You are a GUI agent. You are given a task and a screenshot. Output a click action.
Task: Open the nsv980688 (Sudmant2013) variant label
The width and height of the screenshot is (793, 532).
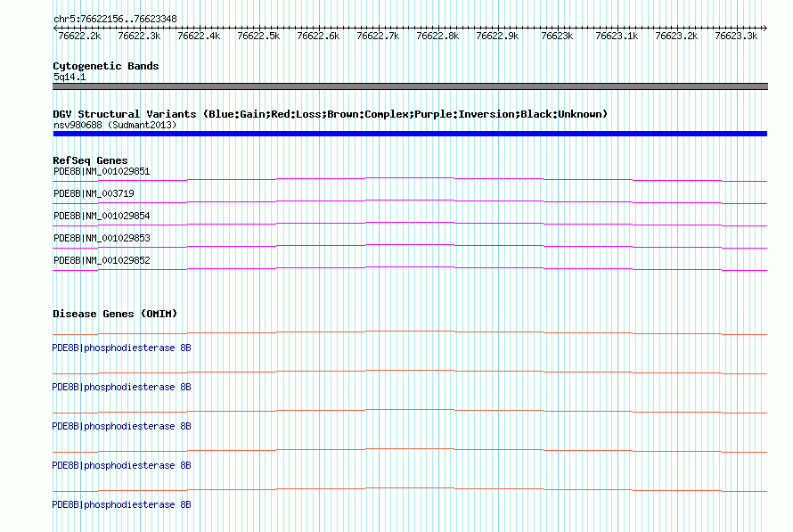pyautogui.click(x=115, y=125)
